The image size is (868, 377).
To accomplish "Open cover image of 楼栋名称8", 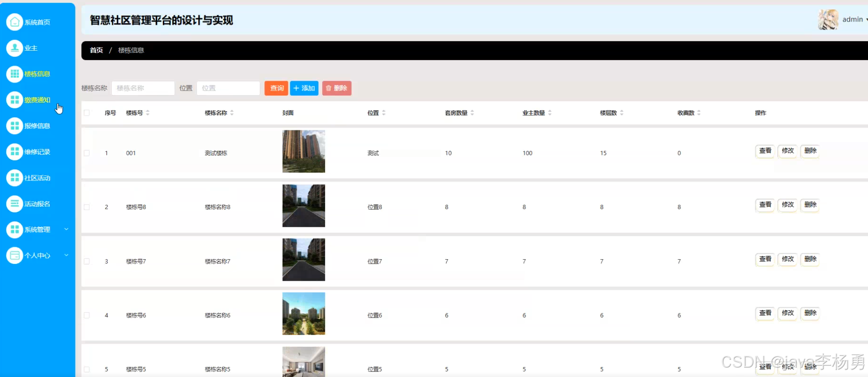I will click(x=304, y=206).
